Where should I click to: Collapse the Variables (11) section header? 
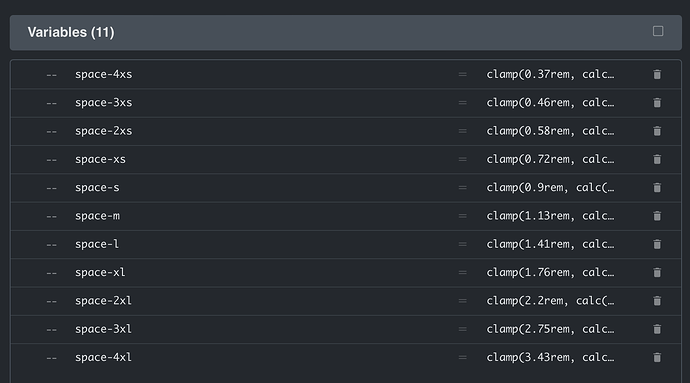[x=346, y=33]
